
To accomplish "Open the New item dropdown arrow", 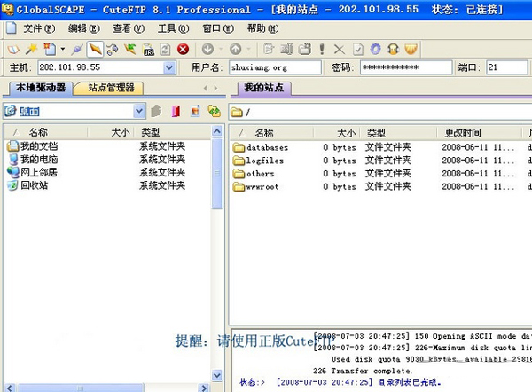I will click(63, 50).
